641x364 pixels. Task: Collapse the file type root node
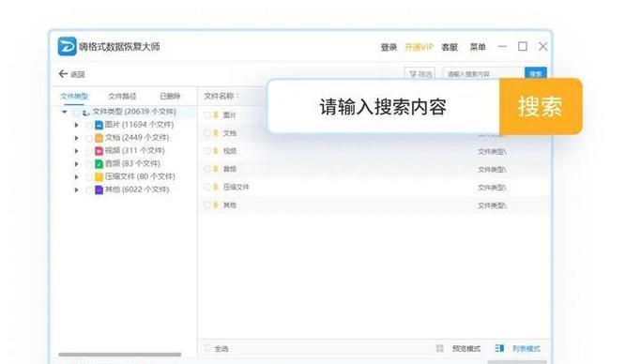coord(65,112)
